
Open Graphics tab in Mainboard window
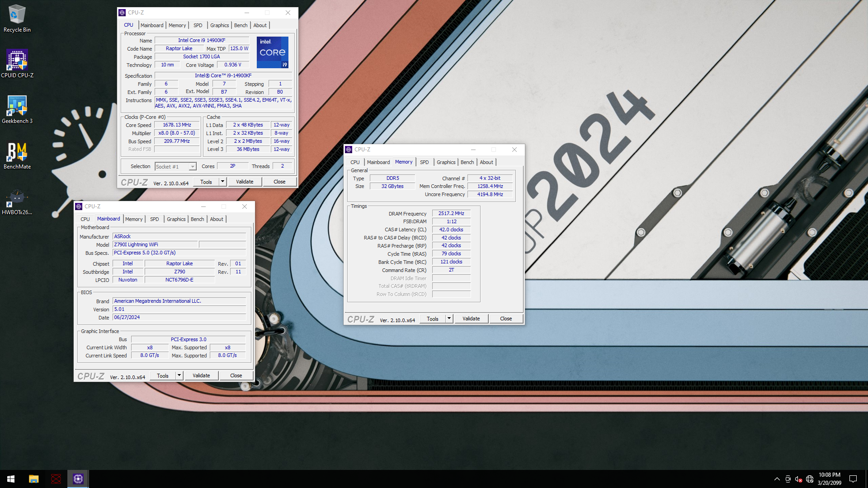(176, 219)
